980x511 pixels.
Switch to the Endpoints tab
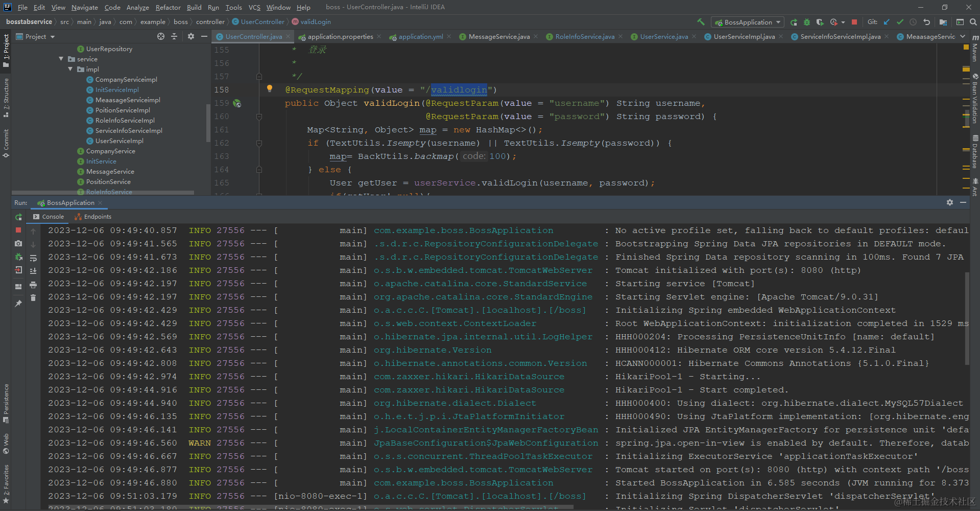tap(93, 217)
